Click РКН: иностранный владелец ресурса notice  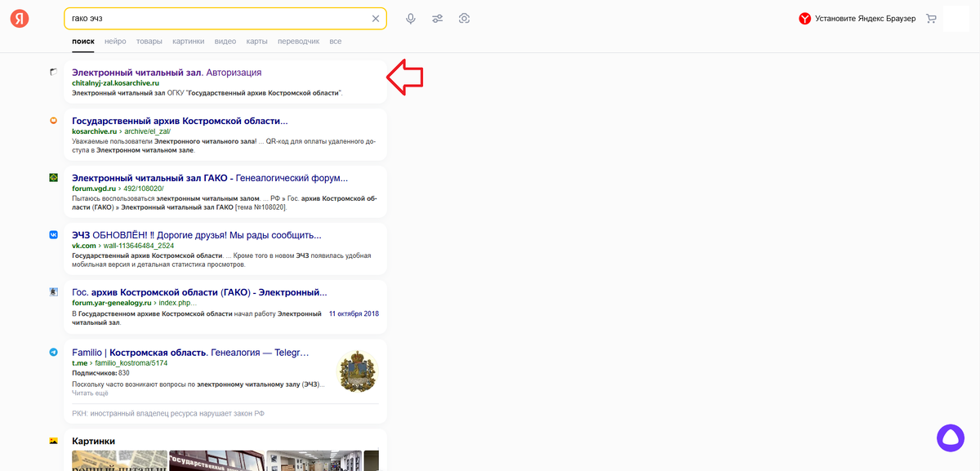(x=168, y=414)
